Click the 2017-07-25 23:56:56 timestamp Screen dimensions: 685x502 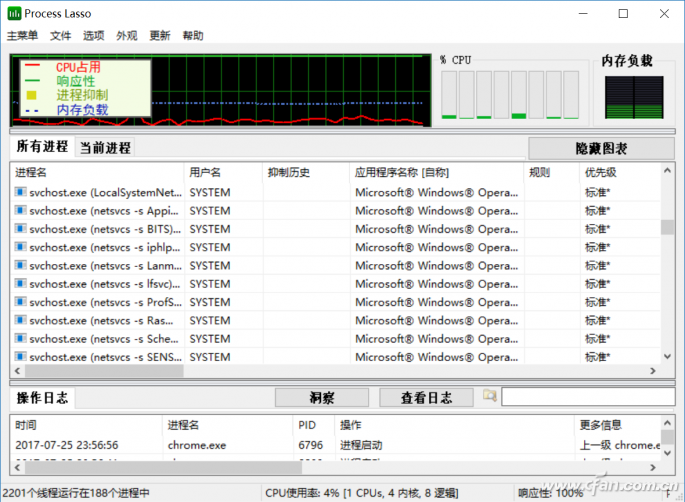pos(67,445)
